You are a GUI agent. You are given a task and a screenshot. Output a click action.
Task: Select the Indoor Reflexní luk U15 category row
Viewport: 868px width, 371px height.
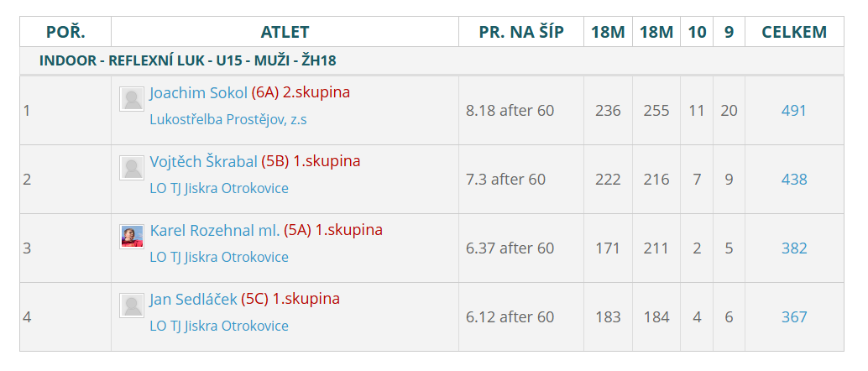431,61
